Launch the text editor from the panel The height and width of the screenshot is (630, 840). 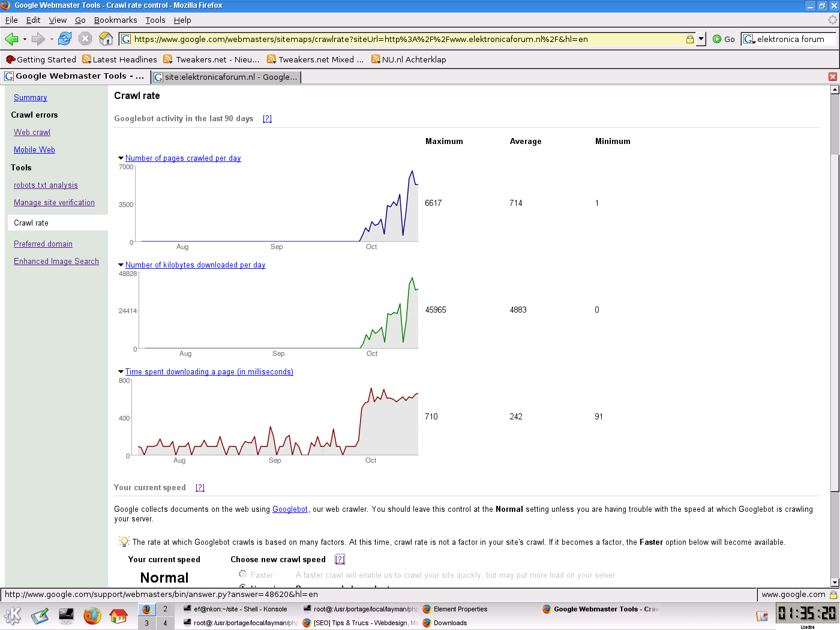40,616
